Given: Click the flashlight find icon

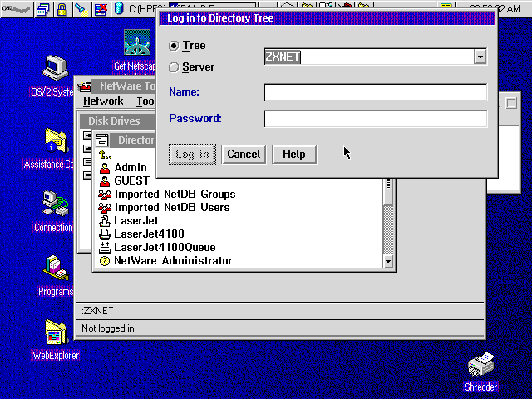Looking at the screenshot, I should point(81,9).
